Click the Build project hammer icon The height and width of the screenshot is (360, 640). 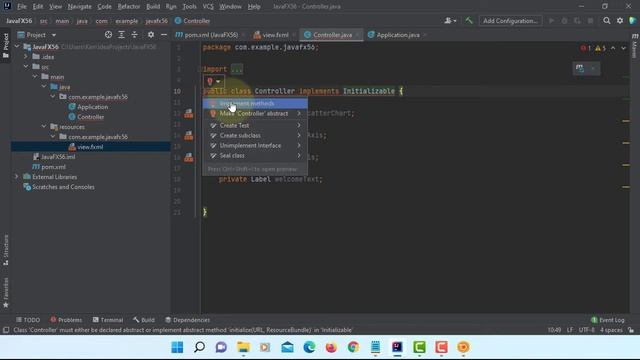coord(469,20)
